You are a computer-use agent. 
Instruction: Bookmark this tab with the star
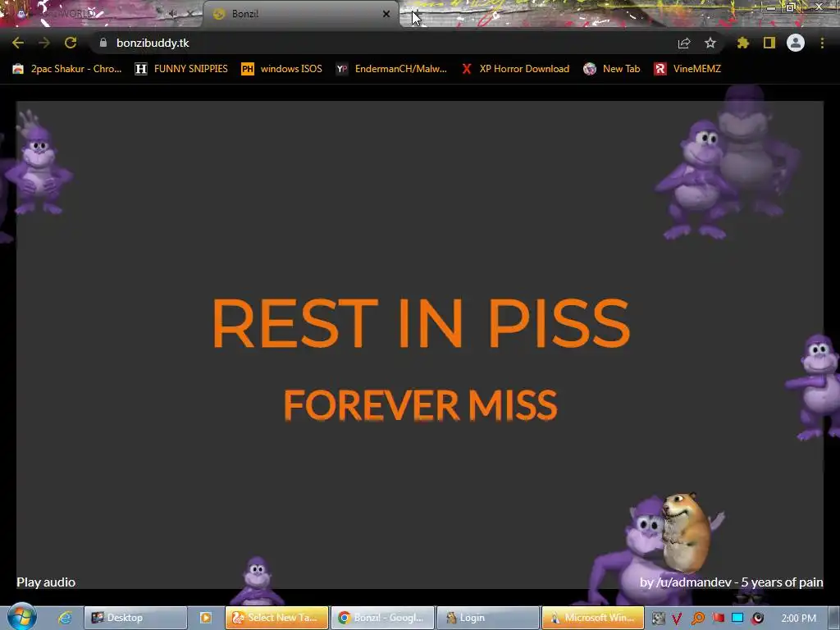[710, 43]
